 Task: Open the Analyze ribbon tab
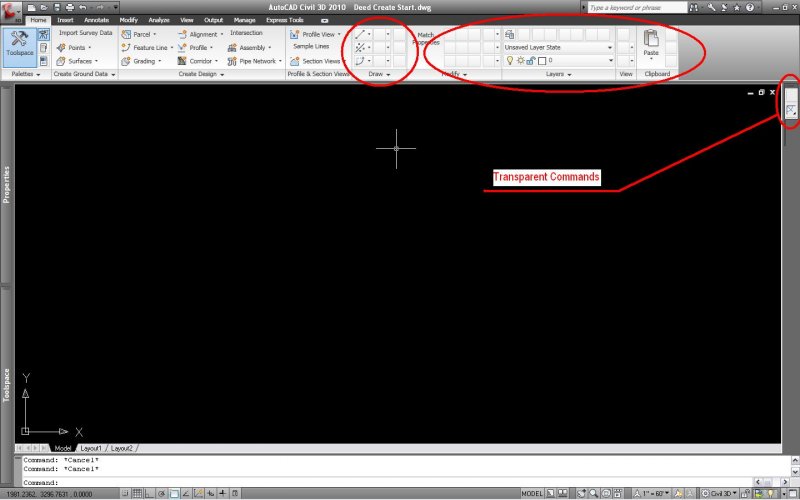click(159, 20)
